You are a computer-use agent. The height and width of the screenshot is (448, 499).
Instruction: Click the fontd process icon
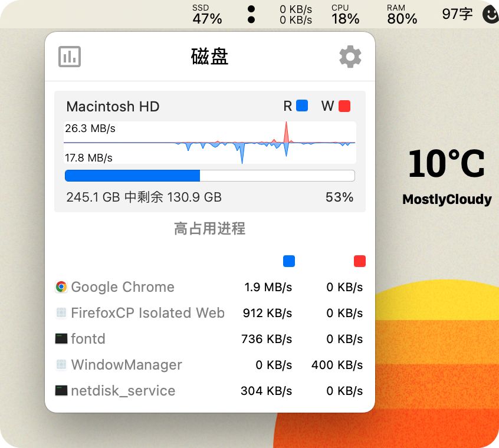pos(61,339)
